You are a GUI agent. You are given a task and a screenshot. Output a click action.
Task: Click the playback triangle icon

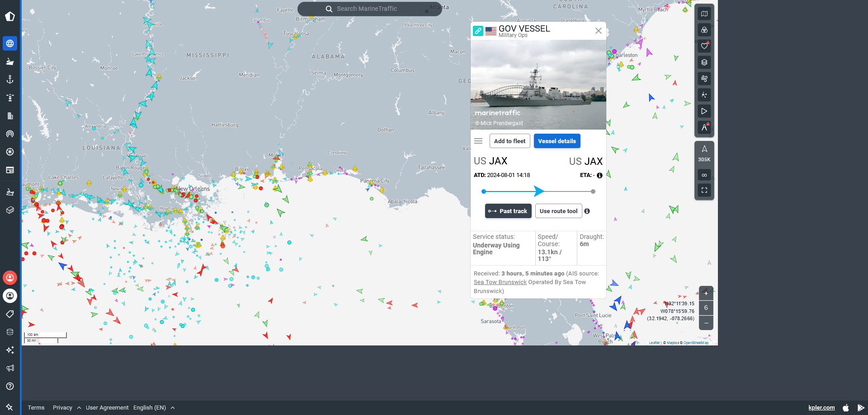[x=704, y=111]
